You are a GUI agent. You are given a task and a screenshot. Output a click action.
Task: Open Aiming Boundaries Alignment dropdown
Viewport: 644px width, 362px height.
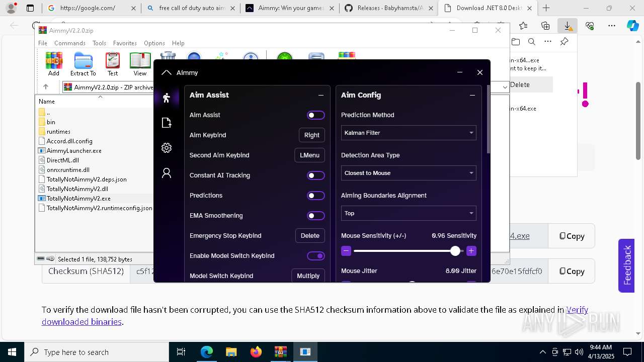[x=409, y=213]
